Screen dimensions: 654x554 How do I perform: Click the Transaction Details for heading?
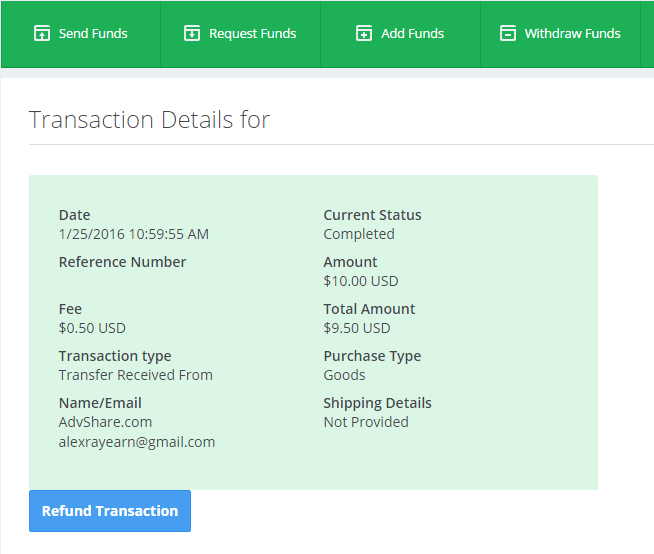point(150,120)
